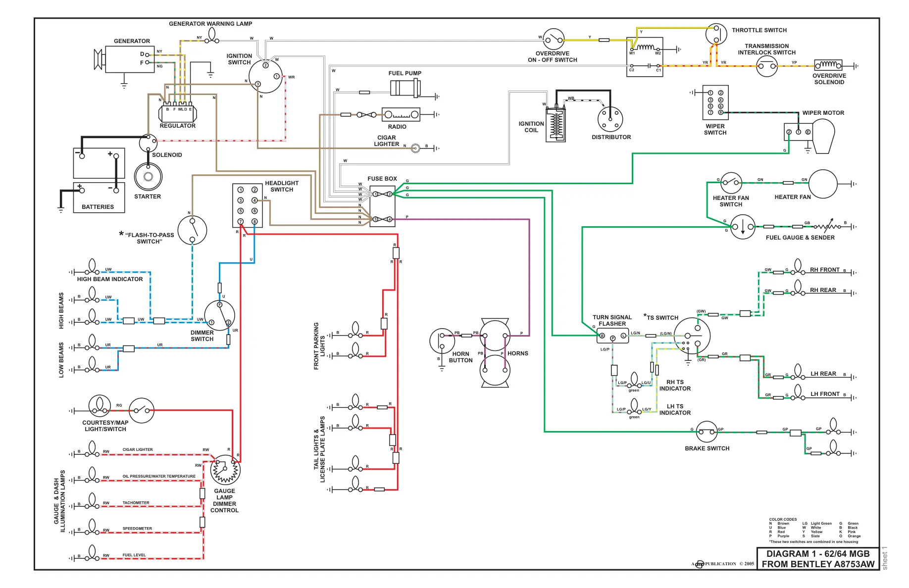Click the TS switch circle
This screenshot has height=588, width=909.
(x=692, y=336)
